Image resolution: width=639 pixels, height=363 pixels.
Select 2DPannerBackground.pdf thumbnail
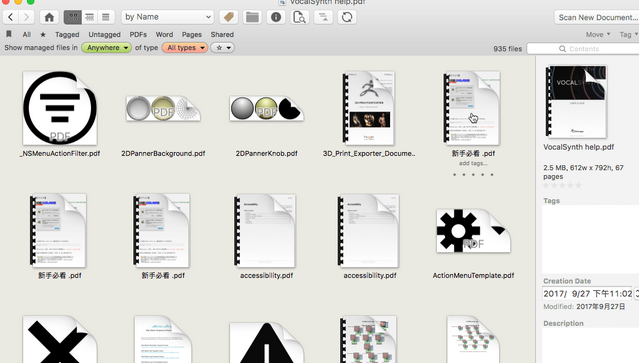(163, 108)
